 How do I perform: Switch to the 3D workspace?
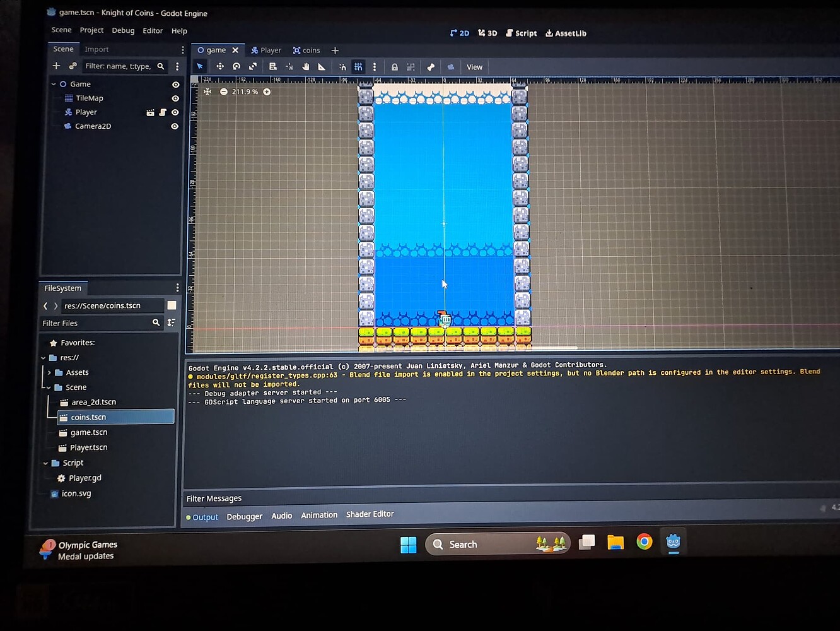pyautogui.click(x=487, y=33)
